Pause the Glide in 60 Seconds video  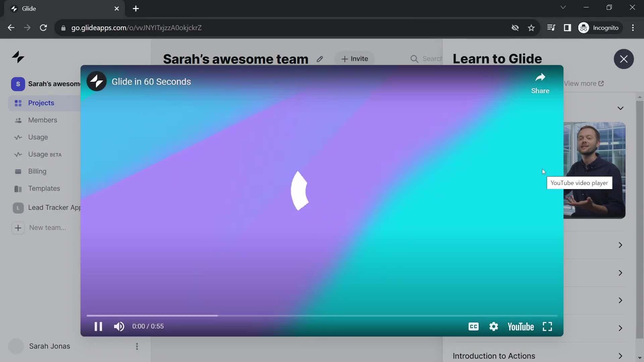click(x=97, y=326)
